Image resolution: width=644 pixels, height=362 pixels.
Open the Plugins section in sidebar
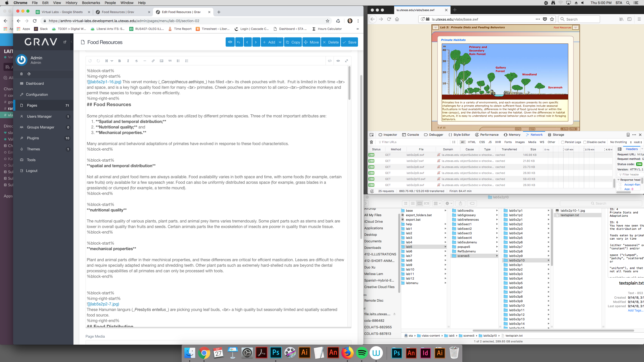point(33,138)
